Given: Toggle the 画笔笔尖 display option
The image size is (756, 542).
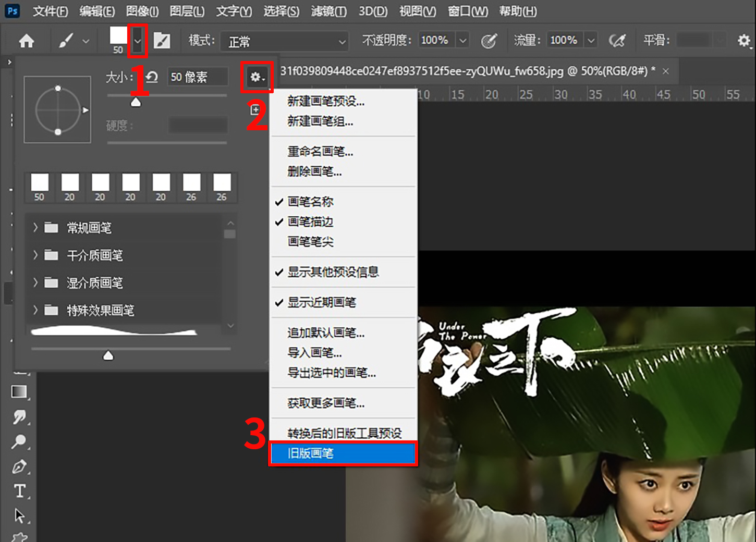Looking at the screenshot, I should (310, 242).
